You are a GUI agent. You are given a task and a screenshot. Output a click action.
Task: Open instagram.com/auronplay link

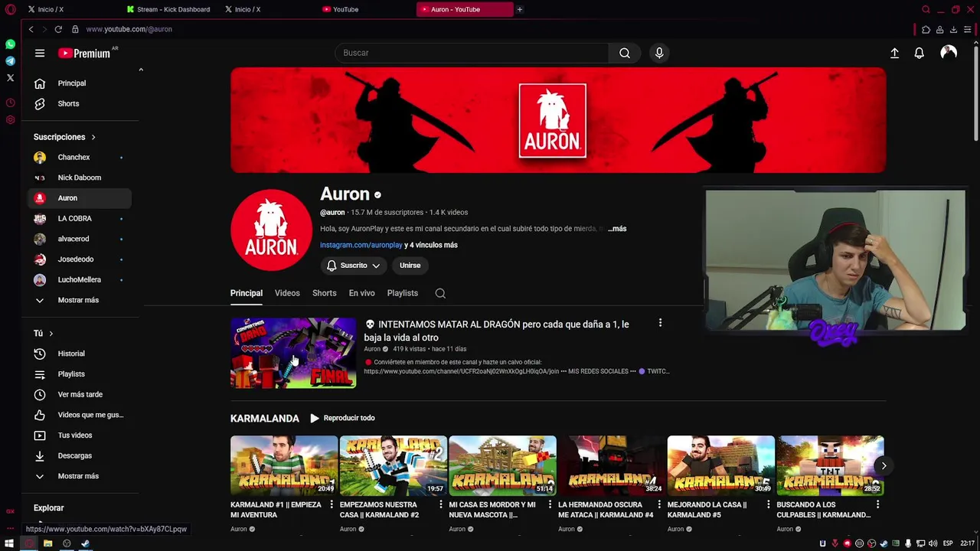[x=361, y=245]
